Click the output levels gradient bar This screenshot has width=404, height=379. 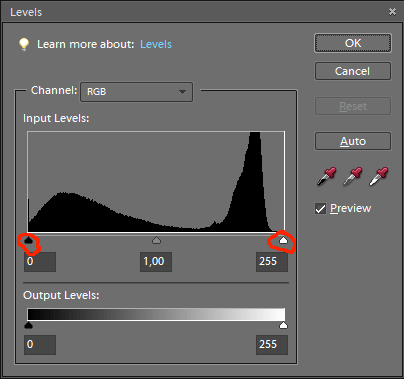[x=156, y=314]
